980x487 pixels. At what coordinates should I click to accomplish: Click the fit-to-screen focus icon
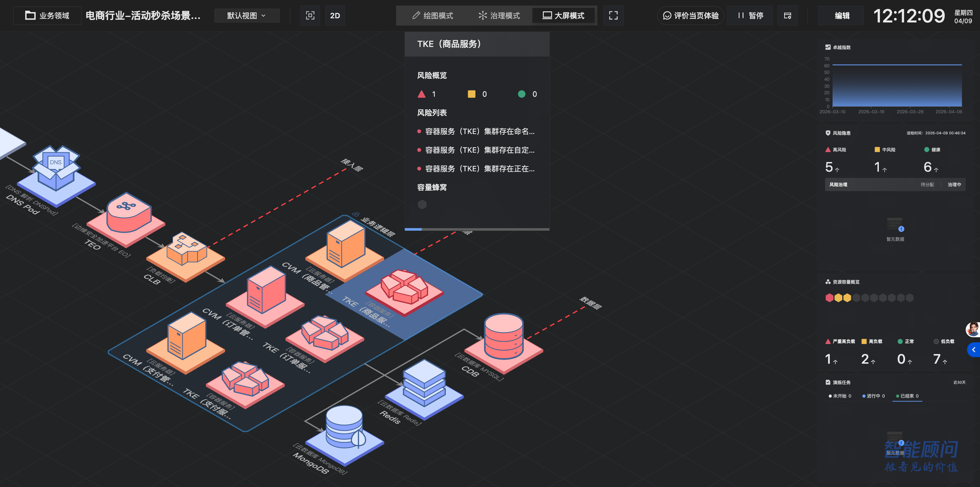point(310,16)
